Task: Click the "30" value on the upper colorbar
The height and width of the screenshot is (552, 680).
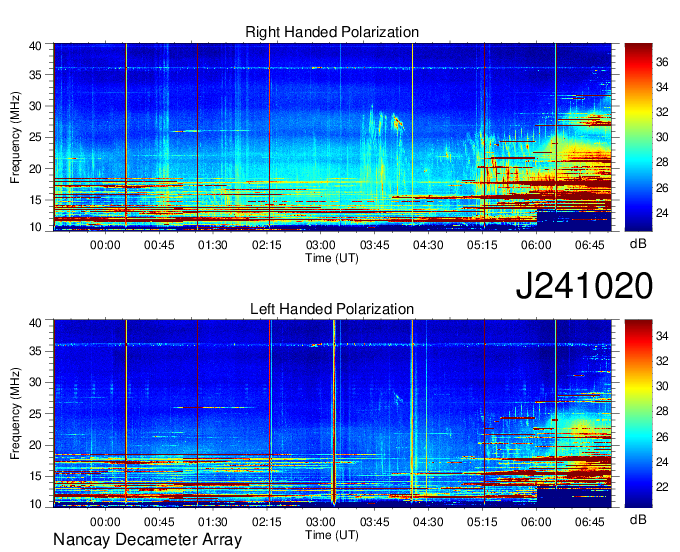Action: (x=662, y=137)
